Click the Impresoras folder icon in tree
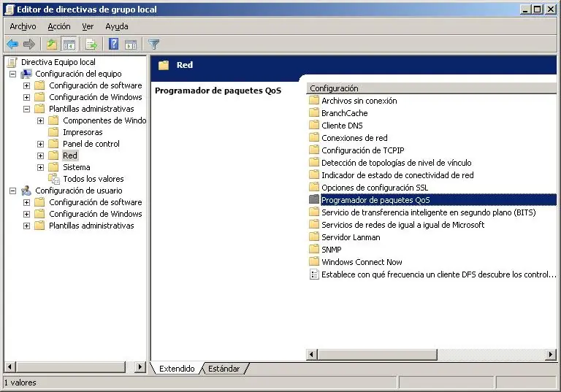This screenshot has height=392, width=561. click(53, 132)
